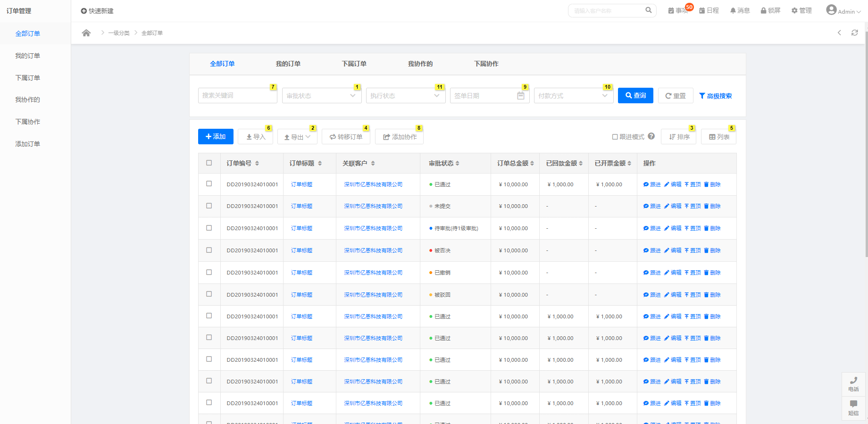The width and height of the screenshot is (868, 424).
Task: Open the 执行状态 dropdown filter
Action: click(406, 96)
